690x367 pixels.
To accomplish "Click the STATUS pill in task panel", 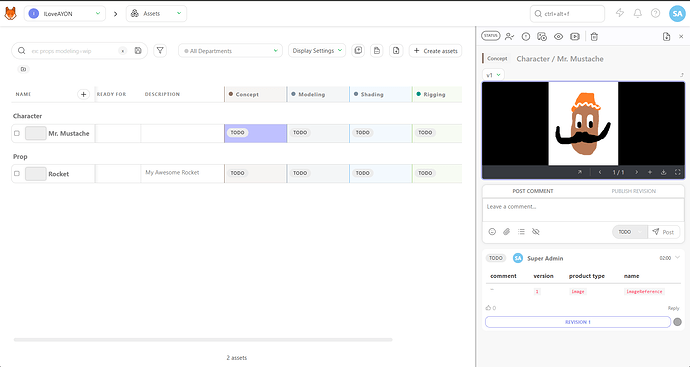I will [491, 36].
